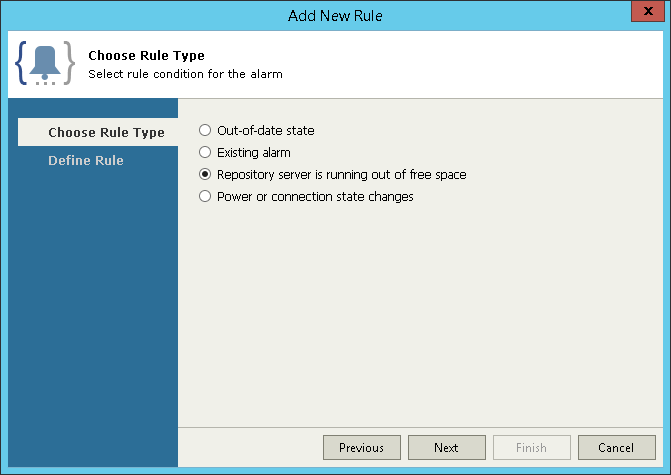Click the 'Select rule condition for the alarm' subtitle

[x=185, y=73]
